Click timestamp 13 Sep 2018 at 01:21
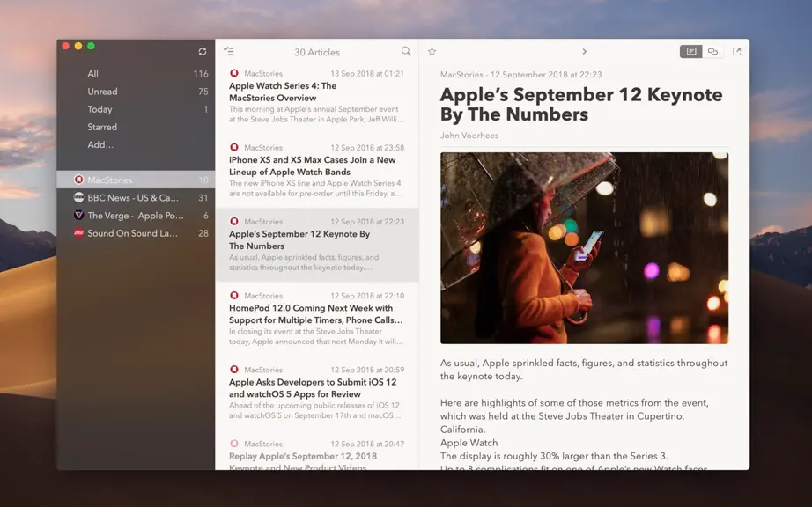The image size is (812, 507). pos(367,73)
